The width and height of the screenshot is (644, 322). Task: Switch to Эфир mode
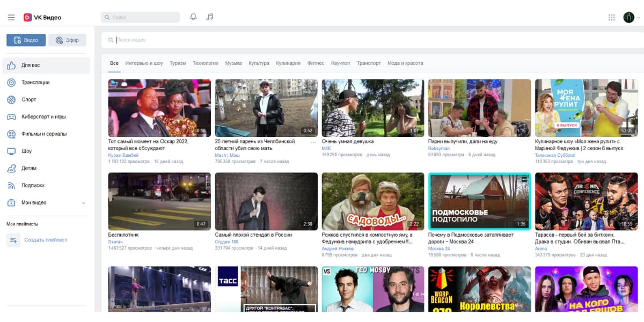[67, 40]
